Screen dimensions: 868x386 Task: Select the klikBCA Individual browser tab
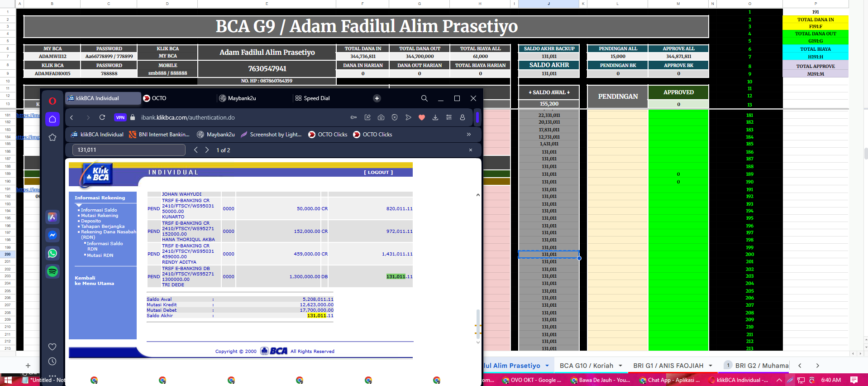point(103,98)
